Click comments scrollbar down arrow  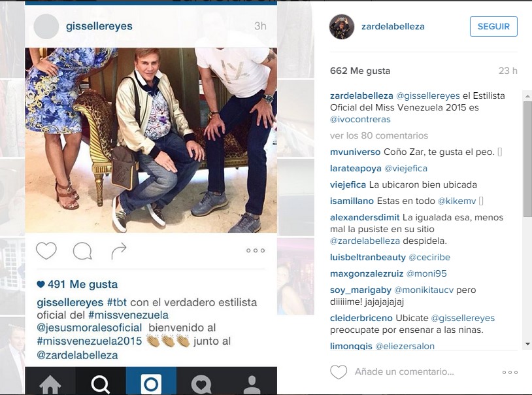pyautogui.click(x=527, y=344)
